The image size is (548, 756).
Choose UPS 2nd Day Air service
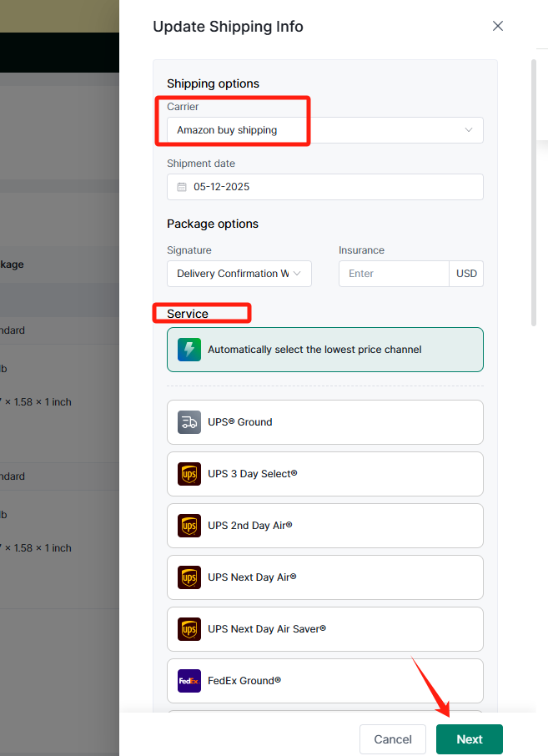(x=324, y=526)
